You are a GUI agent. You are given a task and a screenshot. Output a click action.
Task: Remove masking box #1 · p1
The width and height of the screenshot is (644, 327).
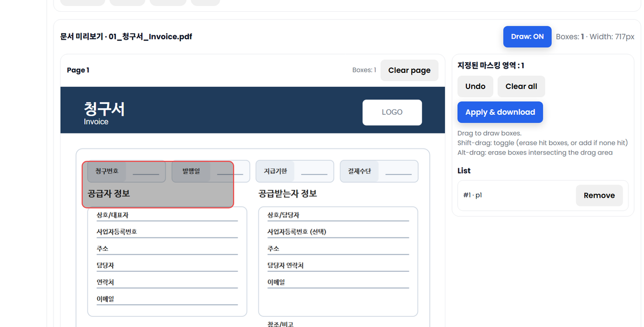[599, 195]
